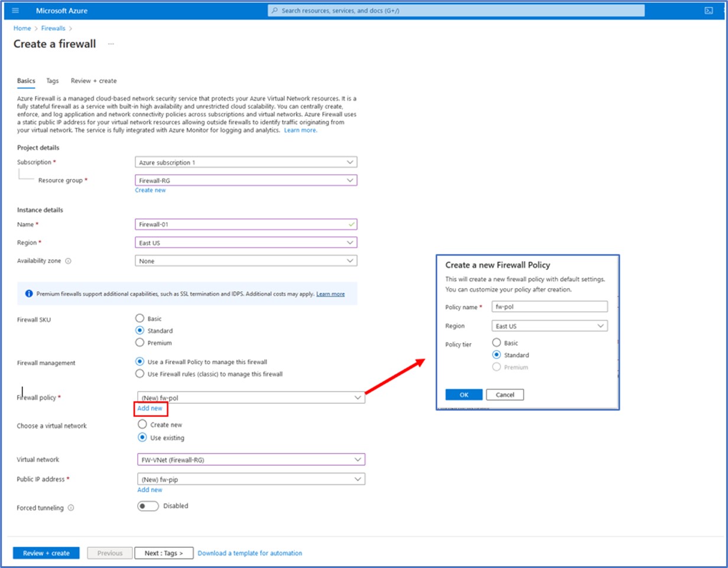Click the Forced tunneling info icon
This screenshot has width=728, height=568.
pyautogui.click(x=71, y=508)
